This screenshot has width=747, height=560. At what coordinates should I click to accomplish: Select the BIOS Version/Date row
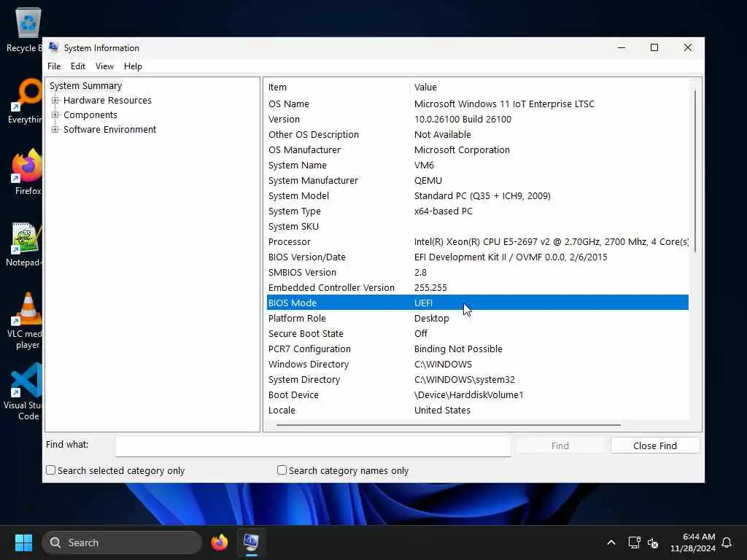click(x=478, y=257)
